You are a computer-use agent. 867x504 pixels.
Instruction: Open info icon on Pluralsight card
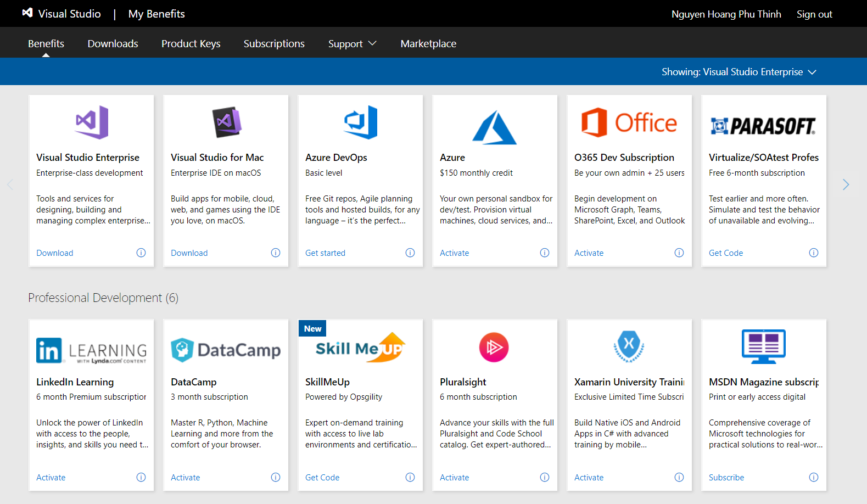coord(545,477)
